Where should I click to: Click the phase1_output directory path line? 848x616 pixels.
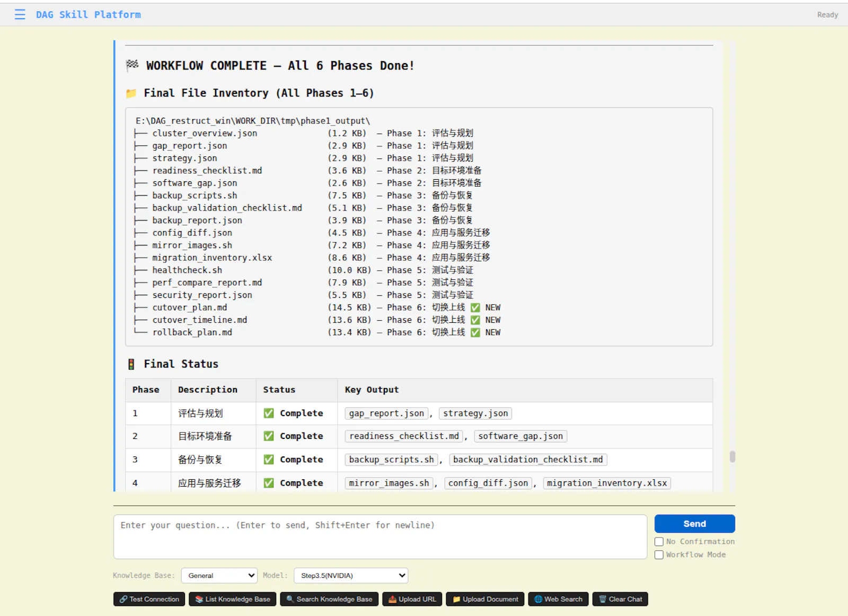pos(252,121)
